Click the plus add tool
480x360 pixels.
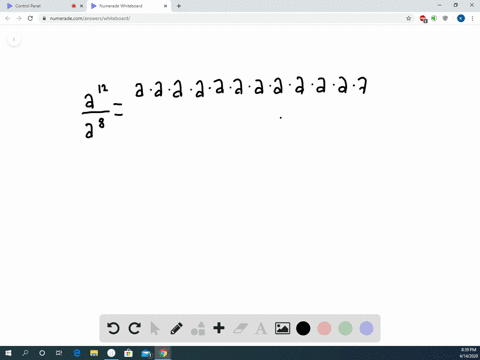[x=219, y=328]
